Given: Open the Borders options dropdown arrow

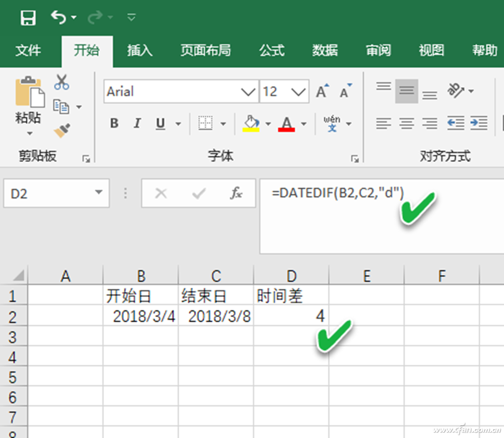Looking at the screenshot, I should pyautogui.click(x=223, y=124).
